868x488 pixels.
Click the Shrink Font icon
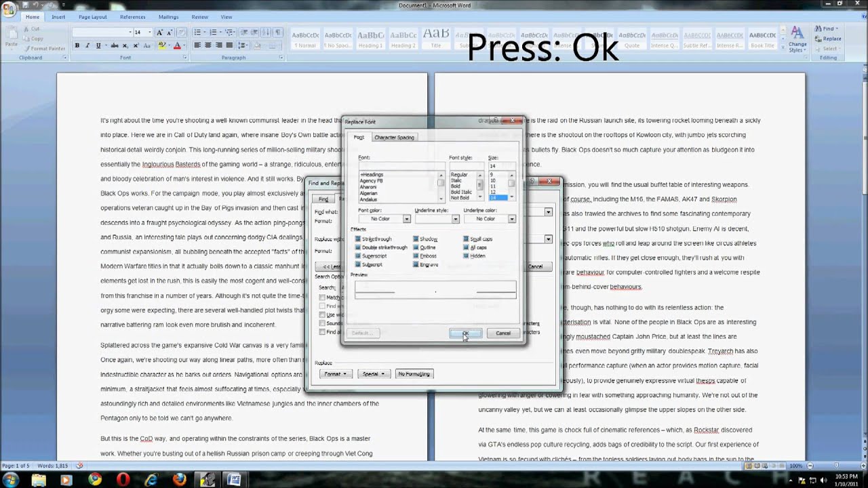(170, 32)
